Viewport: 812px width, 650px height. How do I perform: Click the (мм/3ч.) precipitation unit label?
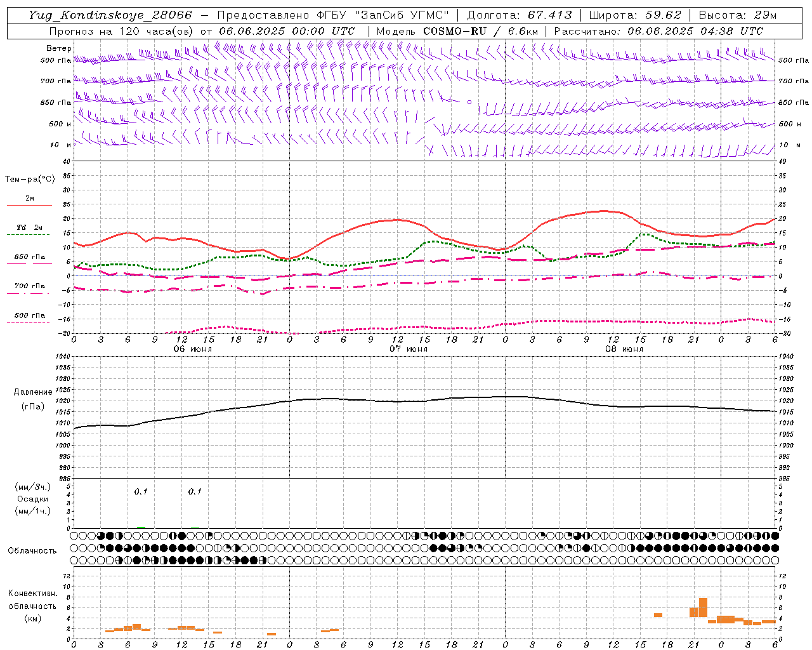click(x=33, y=487)
